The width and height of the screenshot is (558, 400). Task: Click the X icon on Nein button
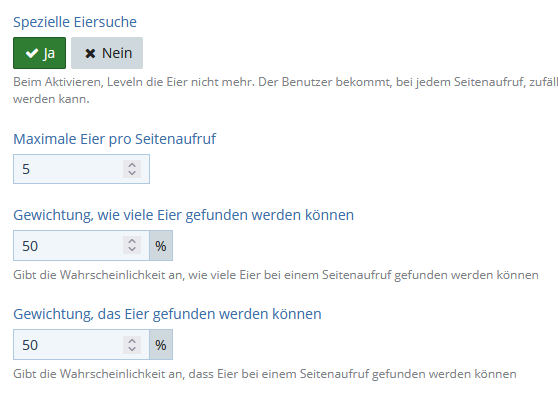coord(90,54)
